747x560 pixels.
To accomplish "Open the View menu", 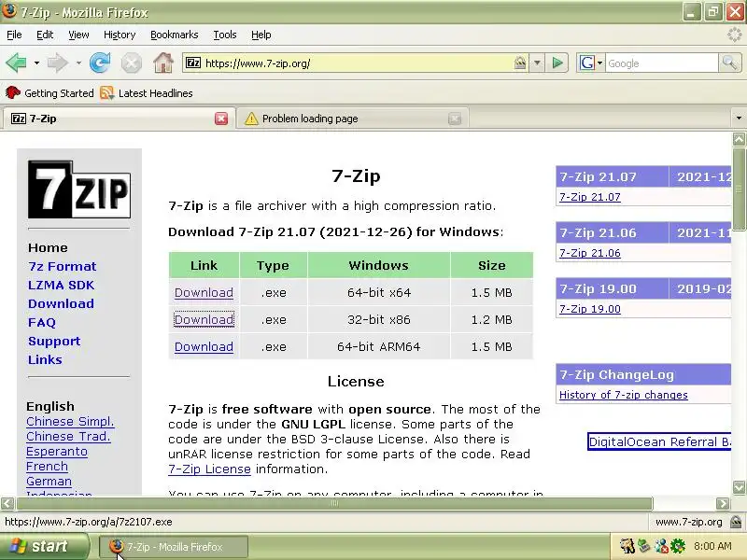I will pyautogui.click(x=78, y=35).
